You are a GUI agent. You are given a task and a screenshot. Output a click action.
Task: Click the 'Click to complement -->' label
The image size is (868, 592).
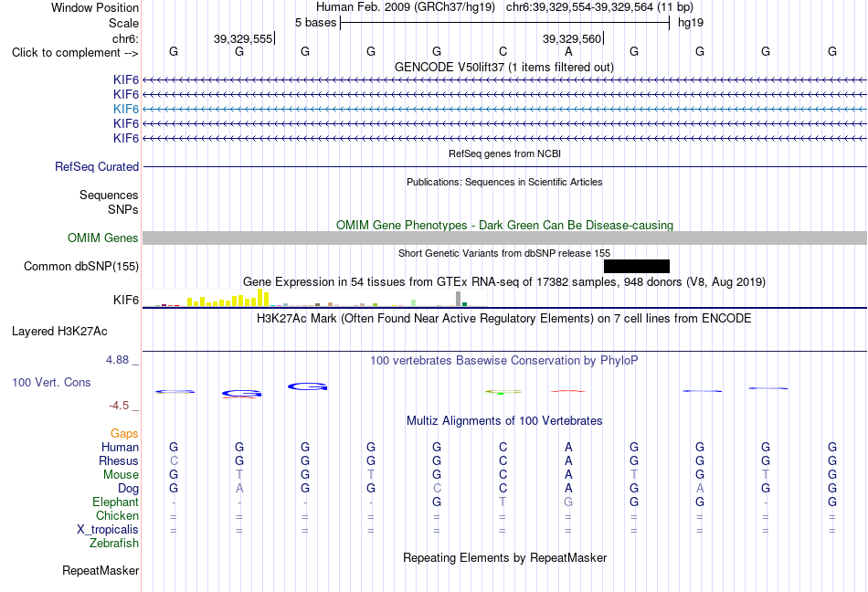(75, 53)
